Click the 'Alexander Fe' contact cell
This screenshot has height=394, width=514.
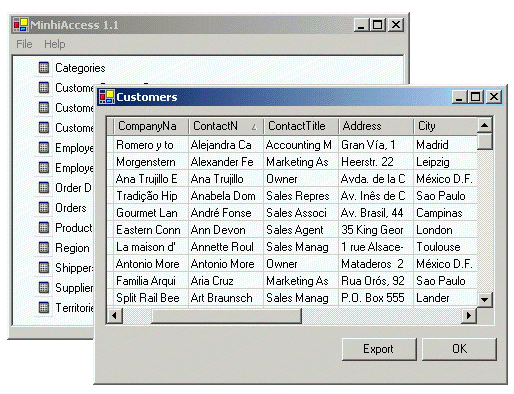226,162
